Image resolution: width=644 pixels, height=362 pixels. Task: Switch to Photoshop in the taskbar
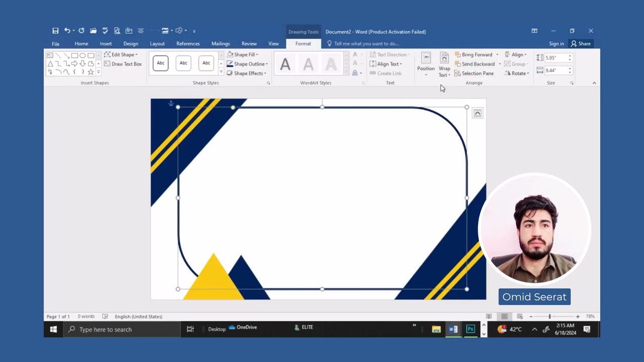[x=470, y=329]
